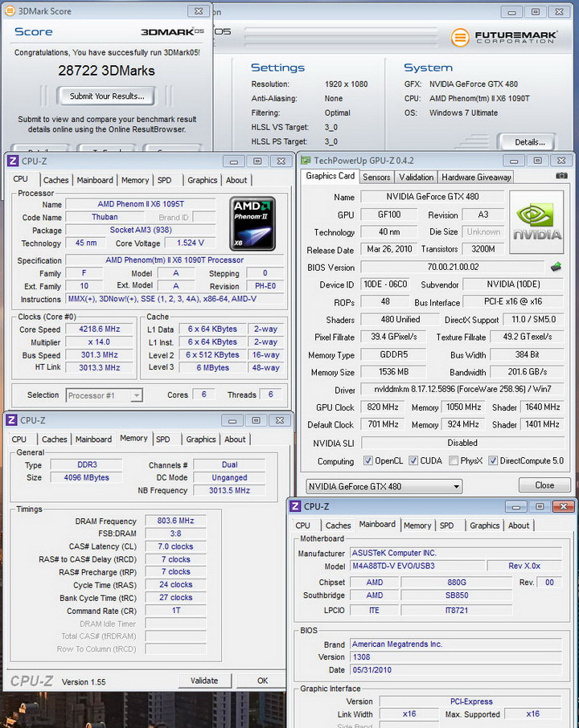This screenshot has width=579, height=728.
Task: Click the 28722 3DMarks score text
Action: 106,71
